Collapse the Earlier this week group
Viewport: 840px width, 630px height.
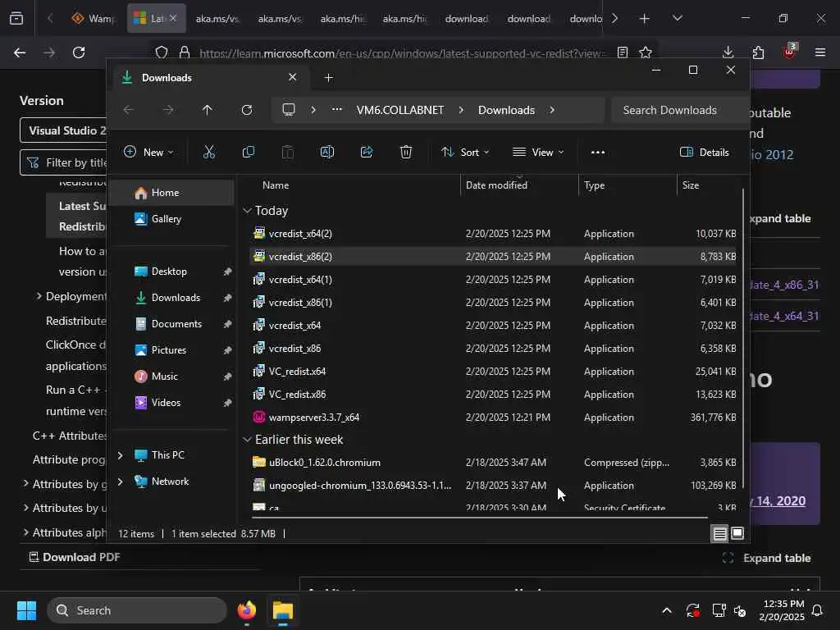click(x=247, y=440)
